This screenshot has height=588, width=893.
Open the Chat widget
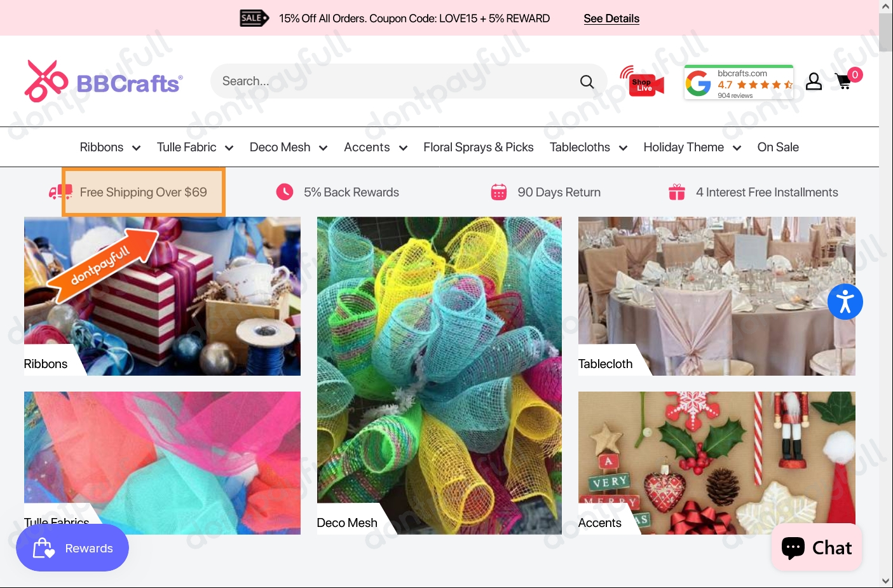(x=816, y=547)
